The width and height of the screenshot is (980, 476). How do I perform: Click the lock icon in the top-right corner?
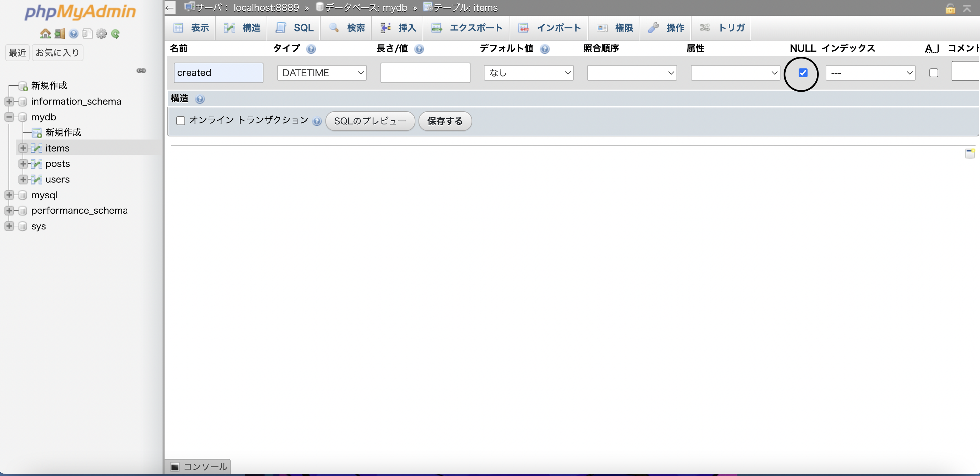[950, 8]
